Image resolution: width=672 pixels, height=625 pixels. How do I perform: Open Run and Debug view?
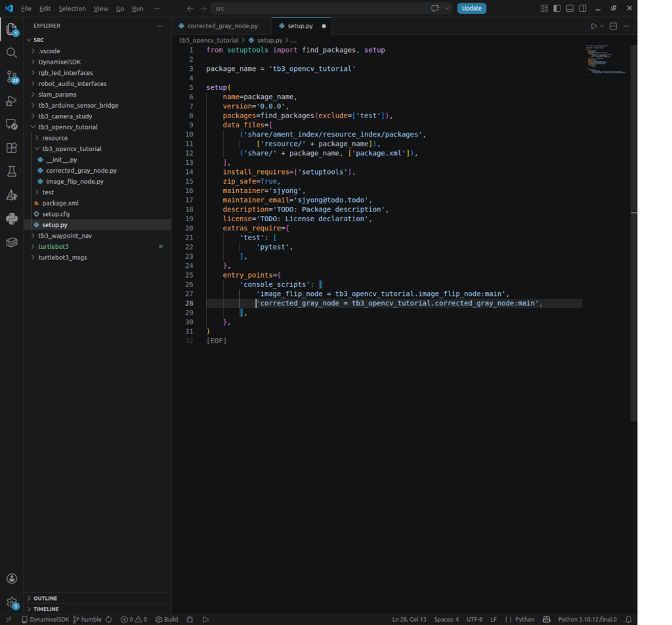[x=12, y=100]
